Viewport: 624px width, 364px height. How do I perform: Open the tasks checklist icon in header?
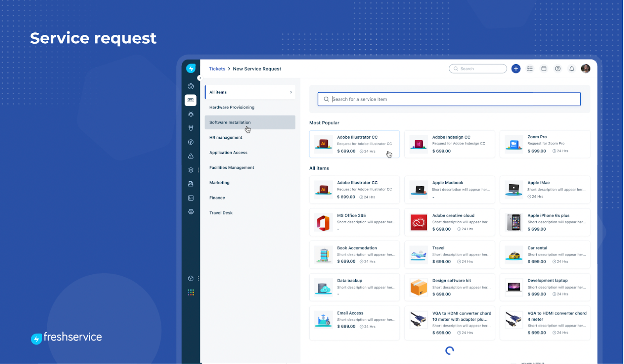click(x=530, y=69)
